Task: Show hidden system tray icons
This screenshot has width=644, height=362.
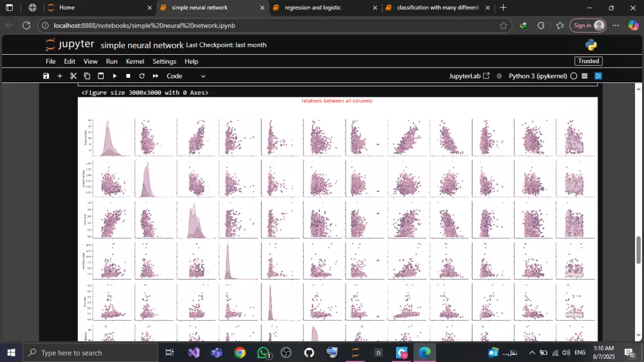Action: (x=532, y=353)
